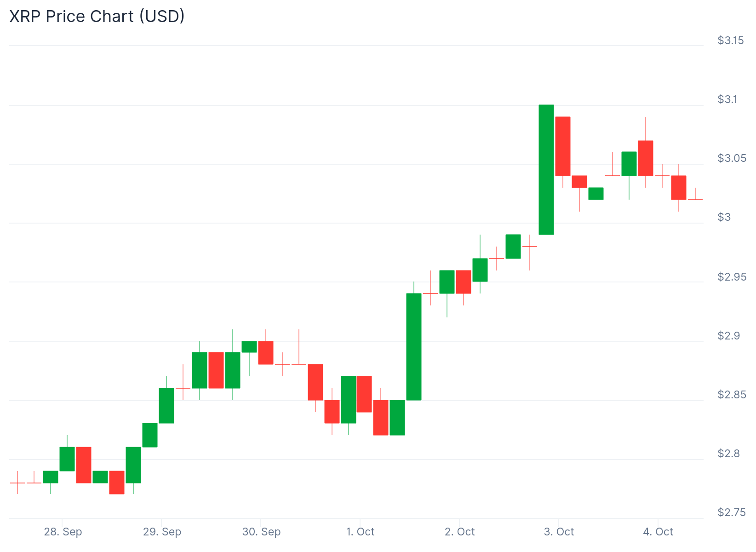Select the tall green candle rising to $2.94 on 1 Oct
The height and width of the screenshot is (552, 756).
point(414,347)
